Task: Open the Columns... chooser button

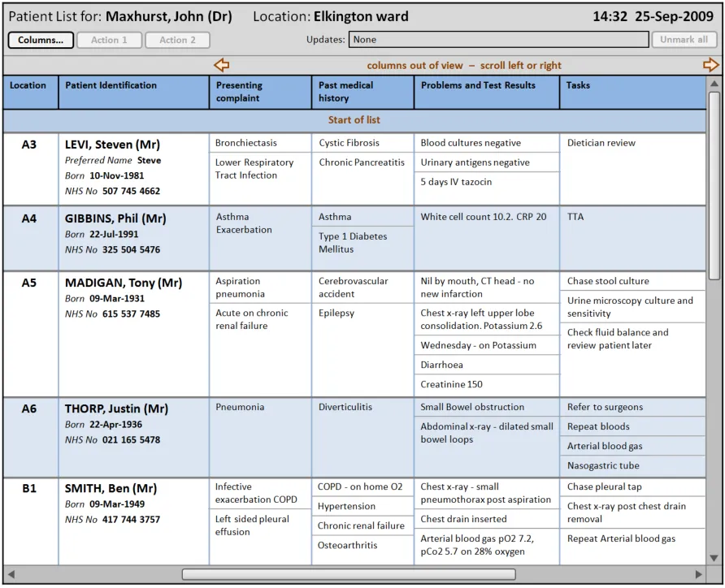Action: [41, 40]
